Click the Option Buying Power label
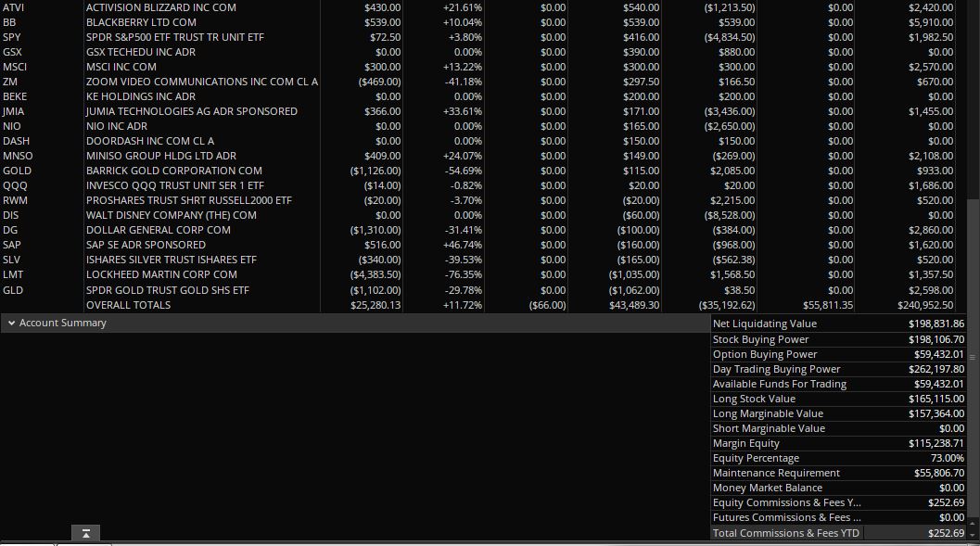 (764, 354)
